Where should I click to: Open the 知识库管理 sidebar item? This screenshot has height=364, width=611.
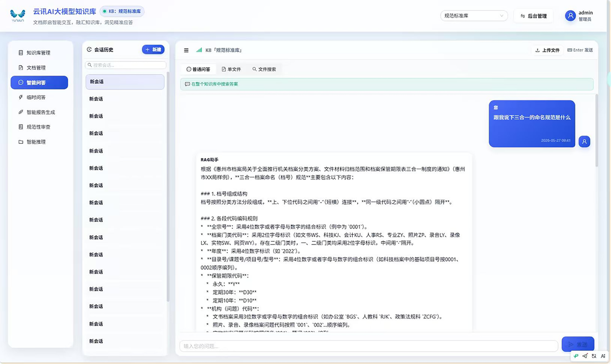tap(39, 53)
